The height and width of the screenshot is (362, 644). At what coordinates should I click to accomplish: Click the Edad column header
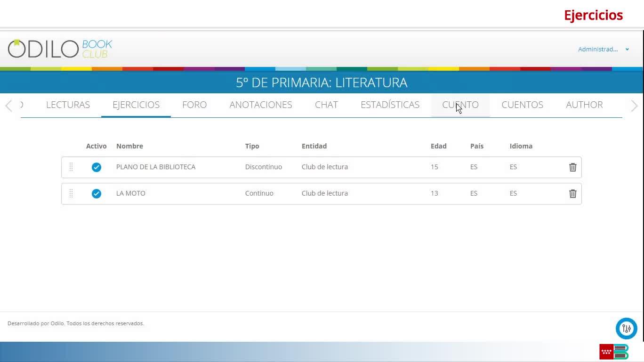[438, 146]
